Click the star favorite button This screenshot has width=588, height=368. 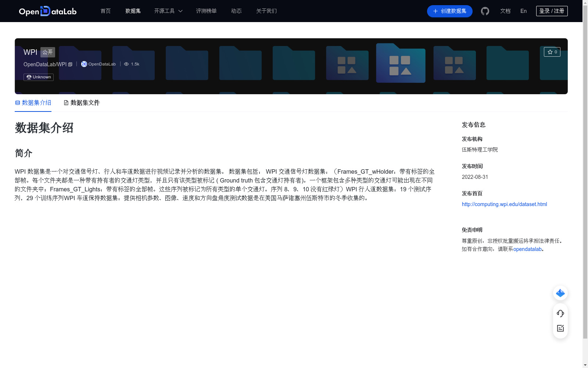552,52
